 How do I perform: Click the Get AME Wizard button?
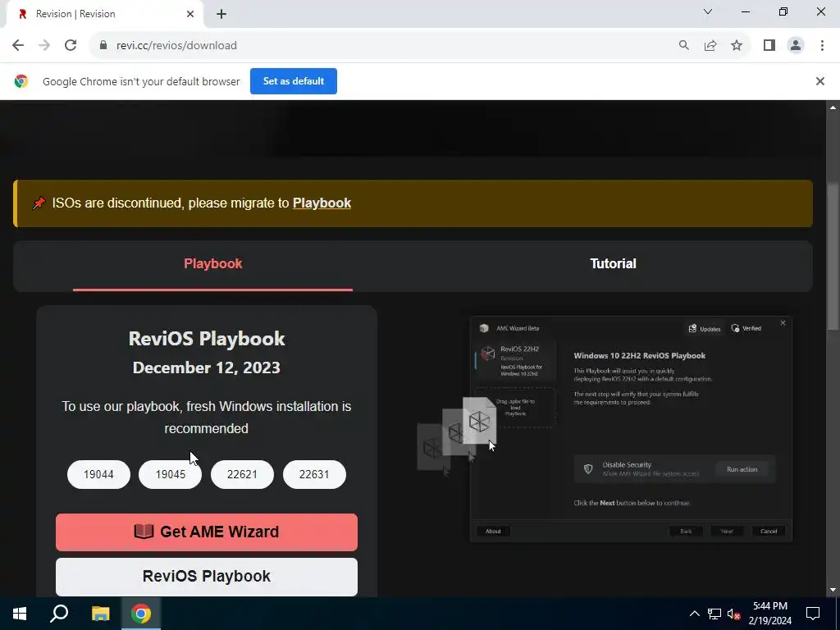point(207,532)
